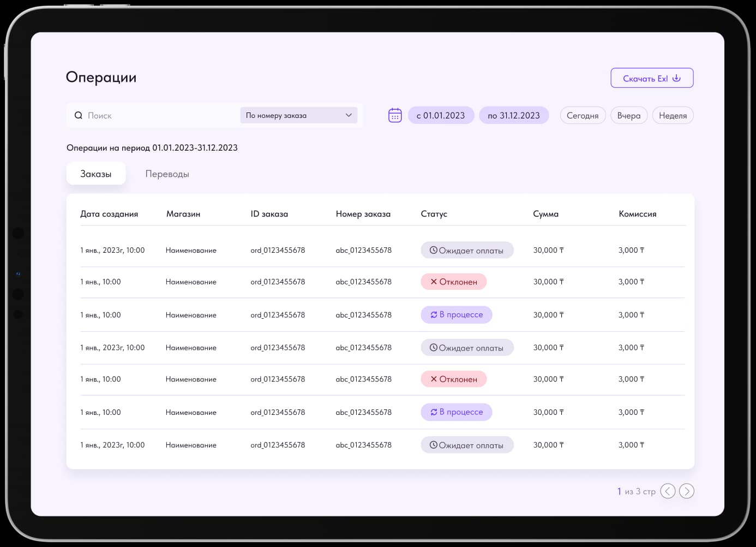Click the Сумма column header
Screen dimensions: 756x547
point(546,214)
